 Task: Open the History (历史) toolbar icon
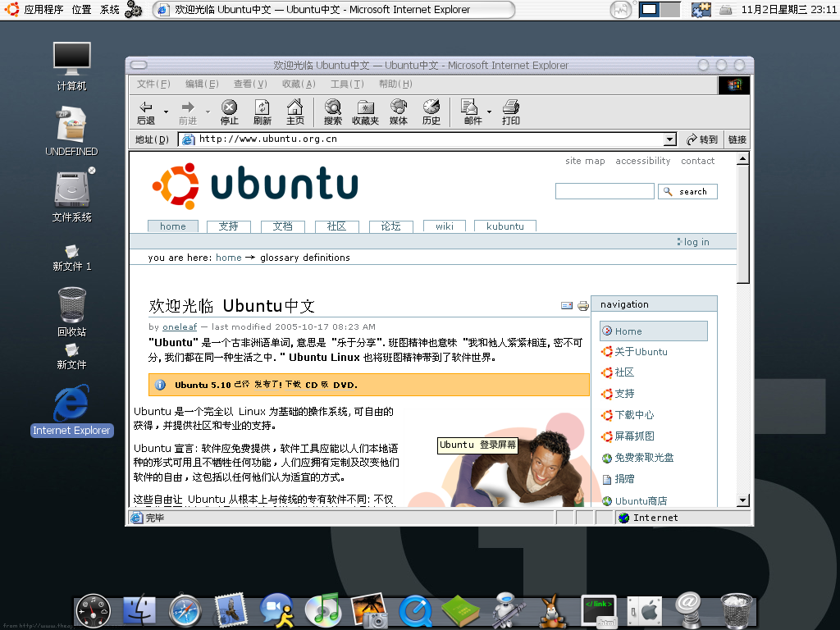(x=431, y=112)
